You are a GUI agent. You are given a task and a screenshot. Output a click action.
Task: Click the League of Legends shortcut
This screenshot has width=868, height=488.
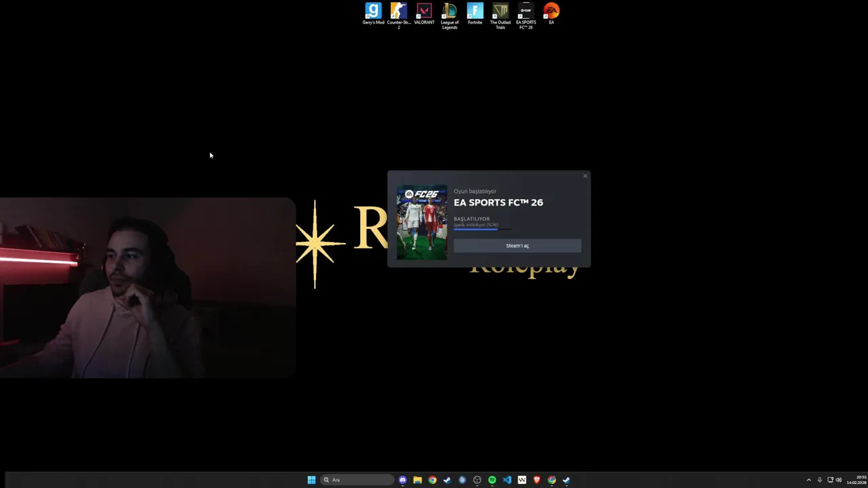[x=450, y=16]
